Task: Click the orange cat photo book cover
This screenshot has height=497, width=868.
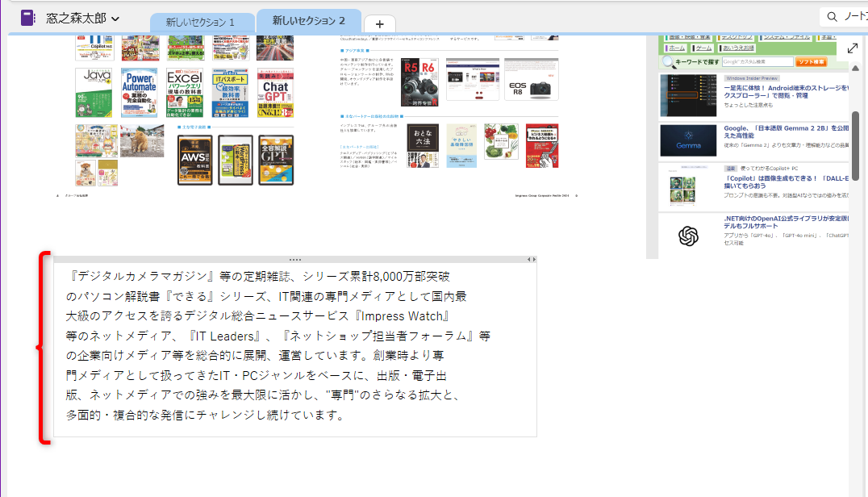Action: tap(142, 140)
